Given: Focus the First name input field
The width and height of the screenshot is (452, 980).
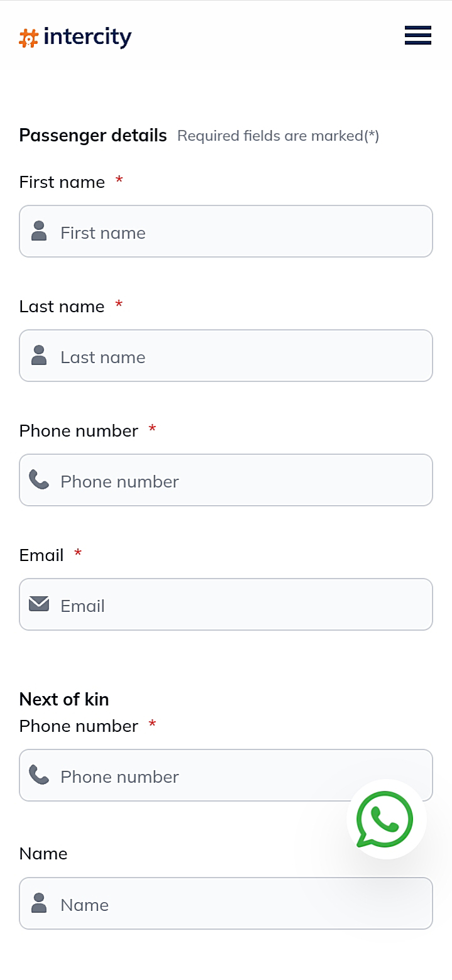Looking at the screenshot, I should pos(239,232).
